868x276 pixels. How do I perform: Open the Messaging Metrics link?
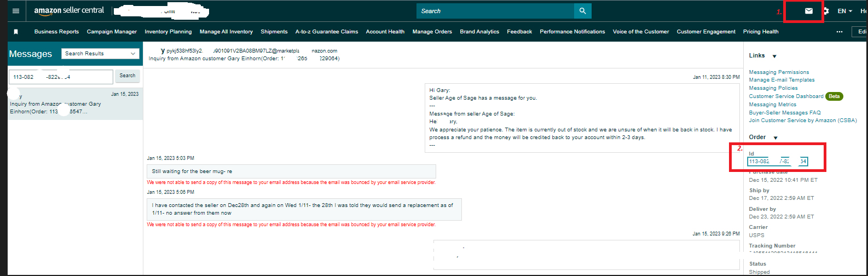coord(773,105)
